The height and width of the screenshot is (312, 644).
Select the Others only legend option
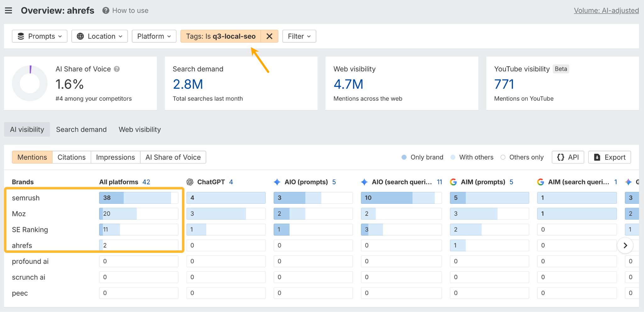point(522,157)
